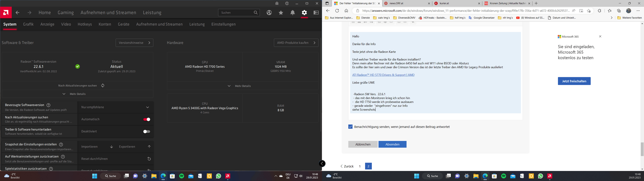Add this page to favorites in Edge

(x=589, y=11)
